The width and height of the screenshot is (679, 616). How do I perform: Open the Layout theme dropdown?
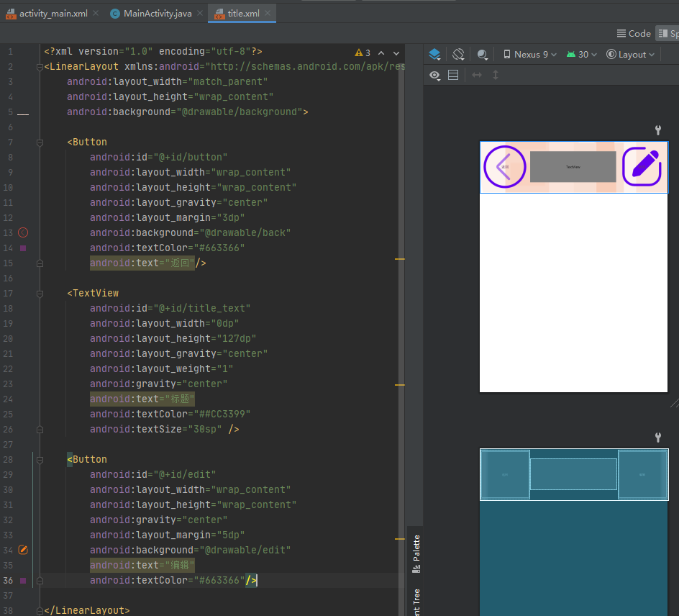coord(630,55)
